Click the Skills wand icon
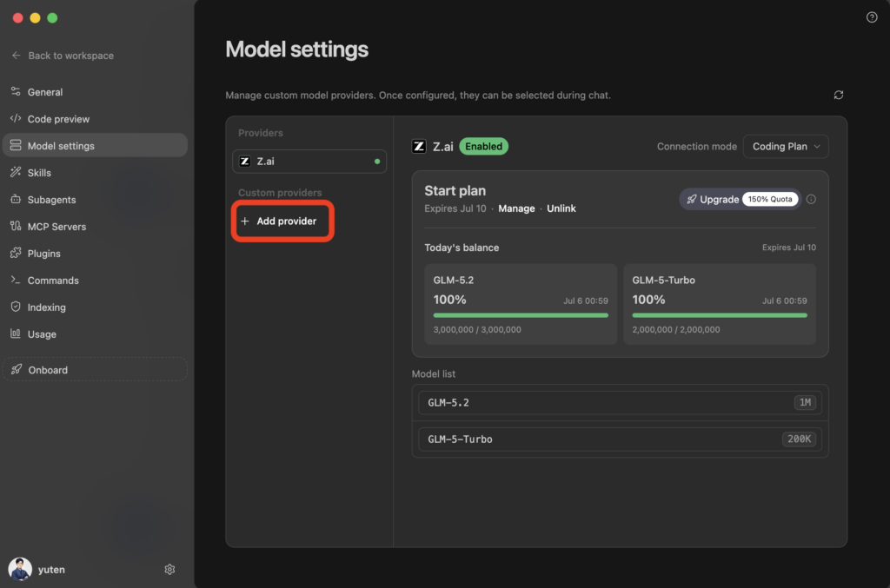The height and width of the screenshot is (588, 890). click(16, 172)
